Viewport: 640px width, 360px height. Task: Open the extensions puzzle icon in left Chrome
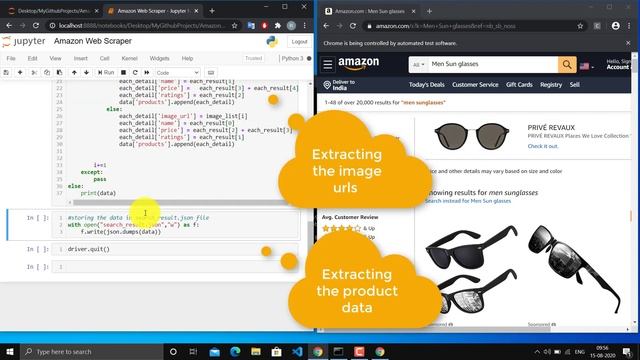278,26
